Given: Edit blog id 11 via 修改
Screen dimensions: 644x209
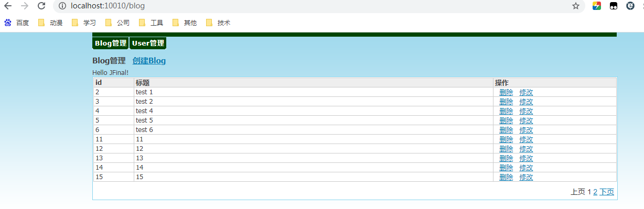Looking at the screenshot, I should 526,139.
